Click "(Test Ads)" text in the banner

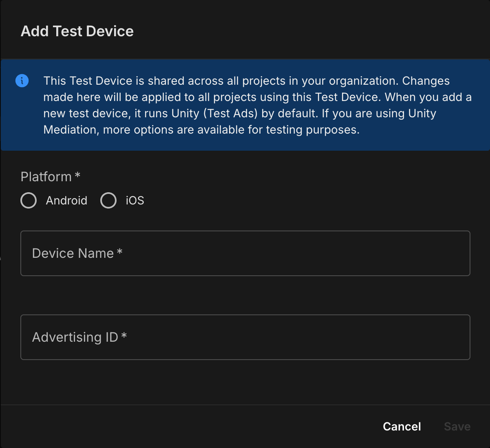[x=230, y=113]
